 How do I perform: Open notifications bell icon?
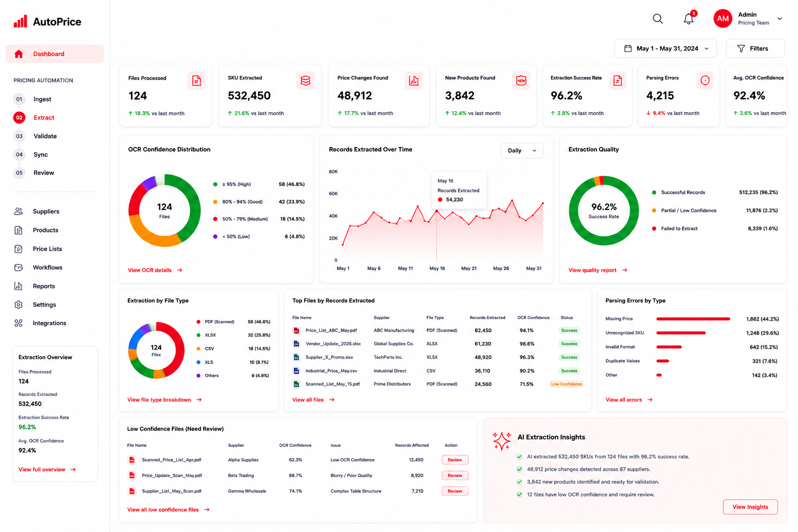point(689,19)
